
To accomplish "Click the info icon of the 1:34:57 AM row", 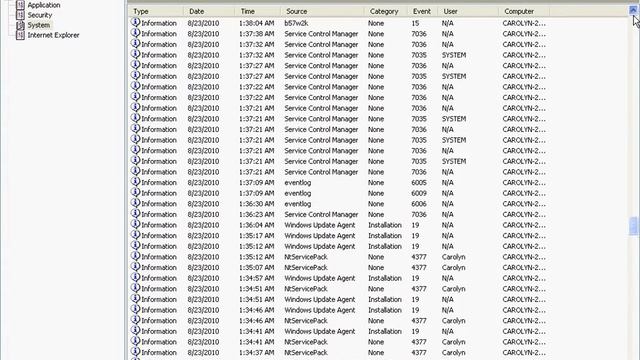I will tap(135, 278).
